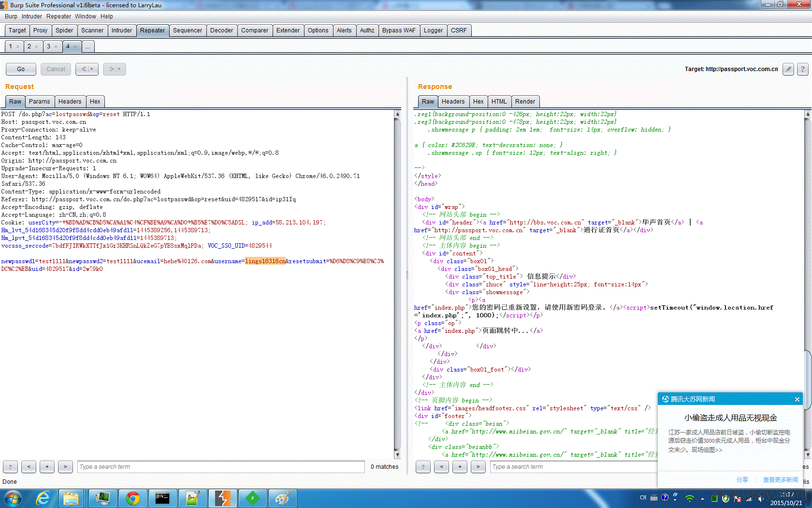This screenshot has width=812, height=508.
Task: Click the "+" search options button under request
Action: point(47,467)
